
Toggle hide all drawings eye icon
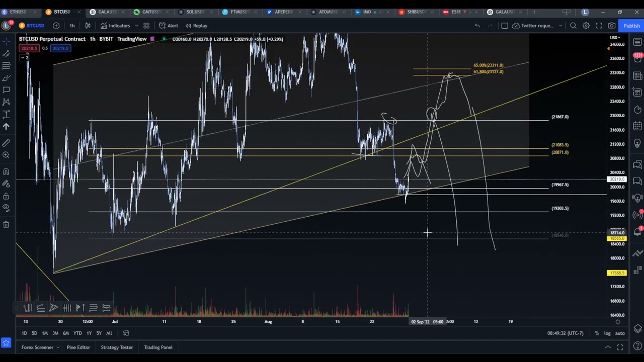(6, 208)
